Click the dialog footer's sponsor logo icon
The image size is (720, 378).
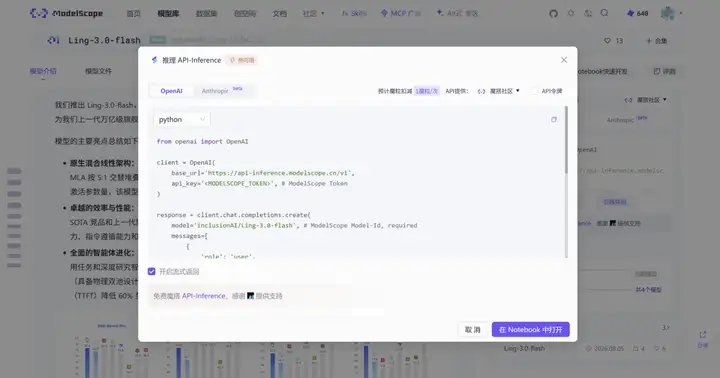(250, 296)
